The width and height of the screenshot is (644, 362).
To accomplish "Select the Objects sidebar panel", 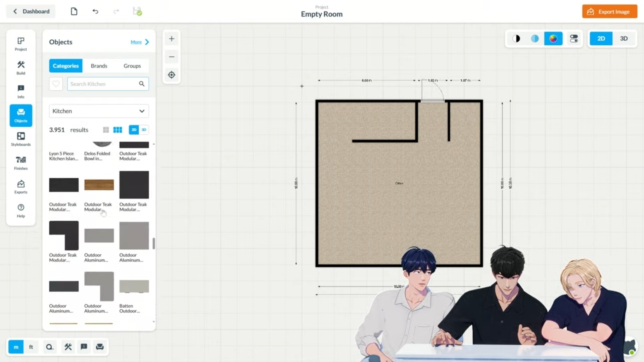I will 21,116.
